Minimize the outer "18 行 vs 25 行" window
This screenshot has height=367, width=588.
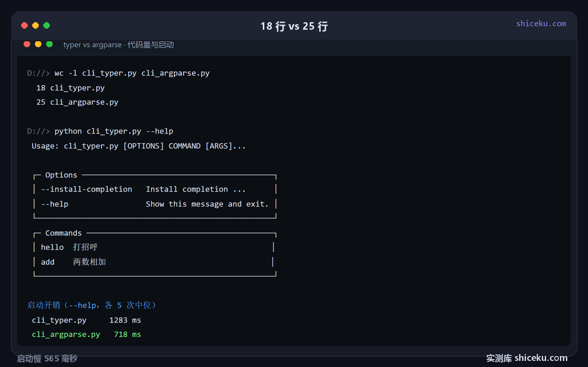point(36,26)
